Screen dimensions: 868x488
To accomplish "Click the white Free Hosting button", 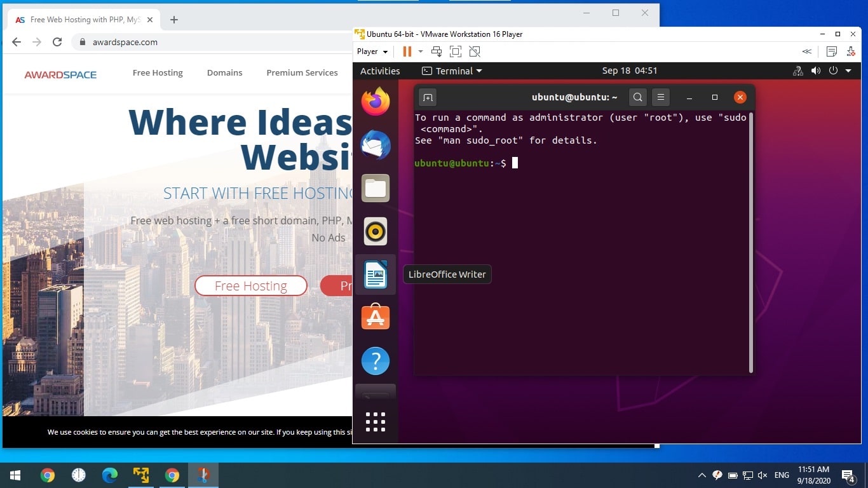I will pyautogui.click(x=251, y=286).
